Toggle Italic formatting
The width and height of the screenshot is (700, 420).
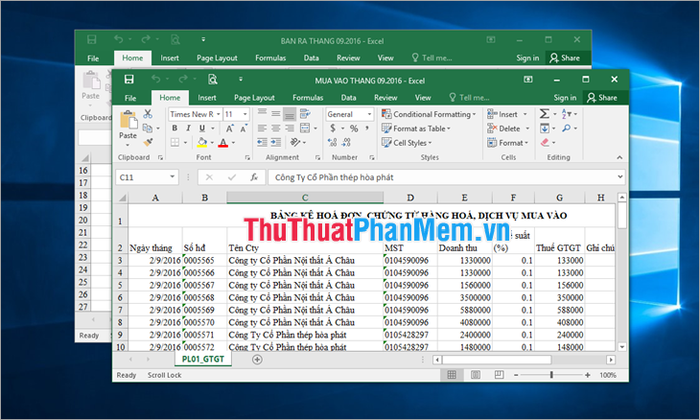(188, 128)
